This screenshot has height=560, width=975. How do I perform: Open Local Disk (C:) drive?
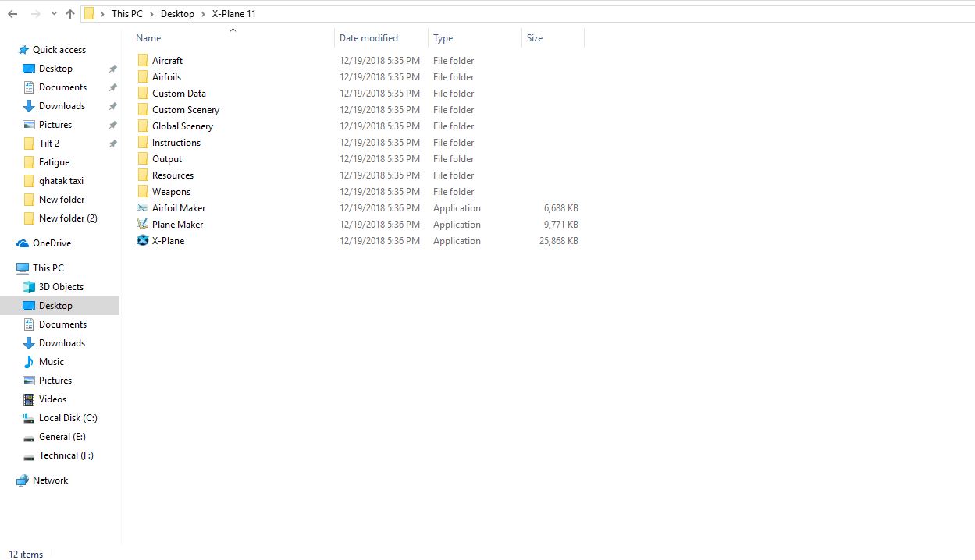68,418
